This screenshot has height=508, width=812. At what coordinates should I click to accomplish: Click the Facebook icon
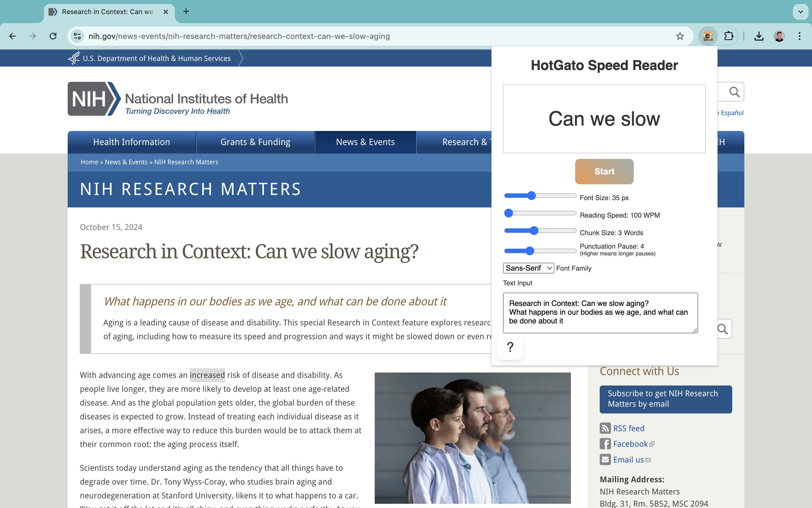605,444
